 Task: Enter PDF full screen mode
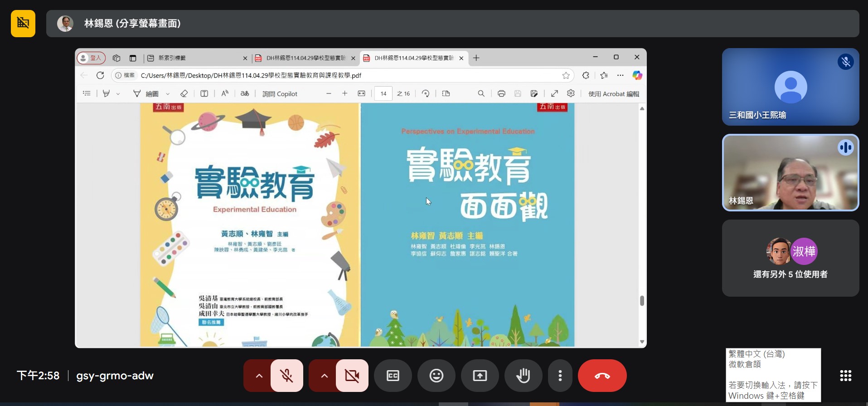coord(554,93)
